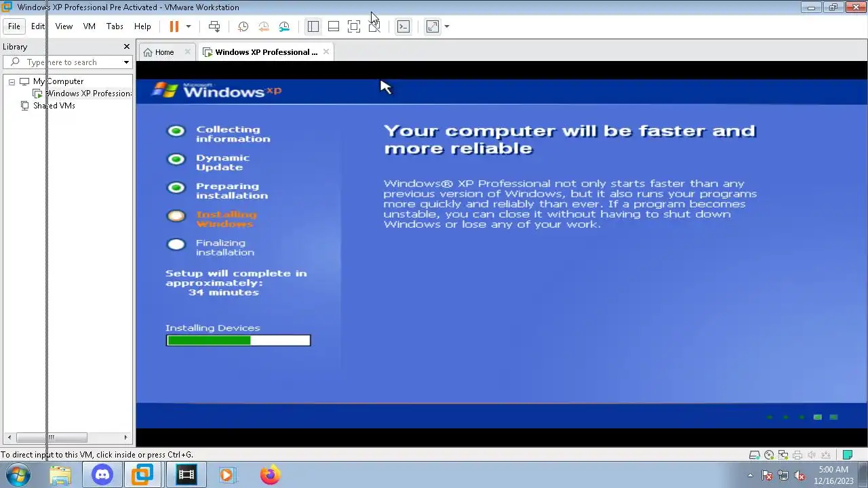Click the printer status icon
868x488 pixels.
click(797, 455)
